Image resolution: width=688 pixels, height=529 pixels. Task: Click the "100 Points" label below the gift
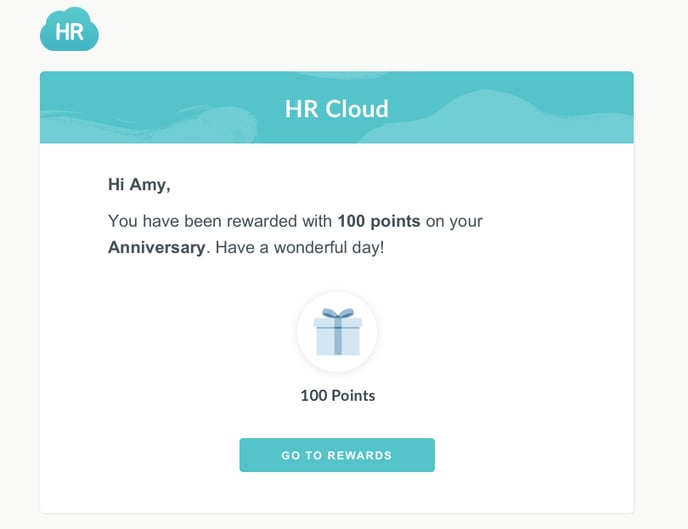(337, 395)
